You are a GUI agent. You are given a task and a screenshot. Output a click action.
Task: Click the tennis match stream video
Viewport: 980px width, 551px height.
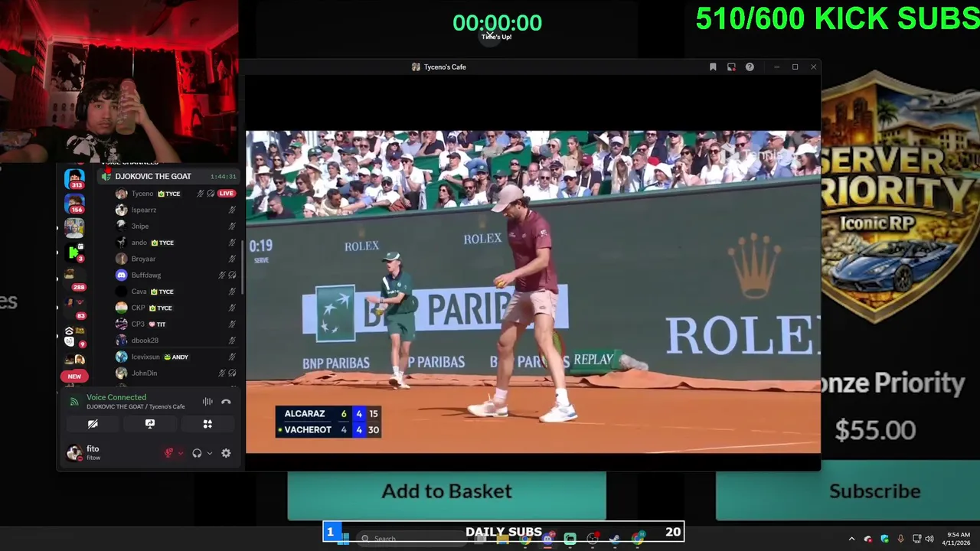[x=533, y=292]
